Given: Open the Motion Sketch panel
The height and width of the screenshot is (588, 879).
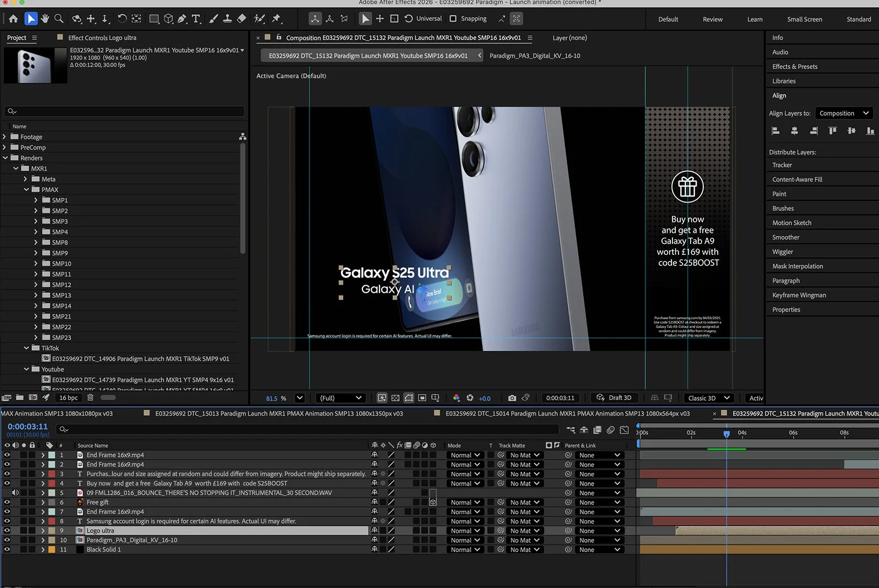Looking at the screenshot, I should tap(791, 223).
